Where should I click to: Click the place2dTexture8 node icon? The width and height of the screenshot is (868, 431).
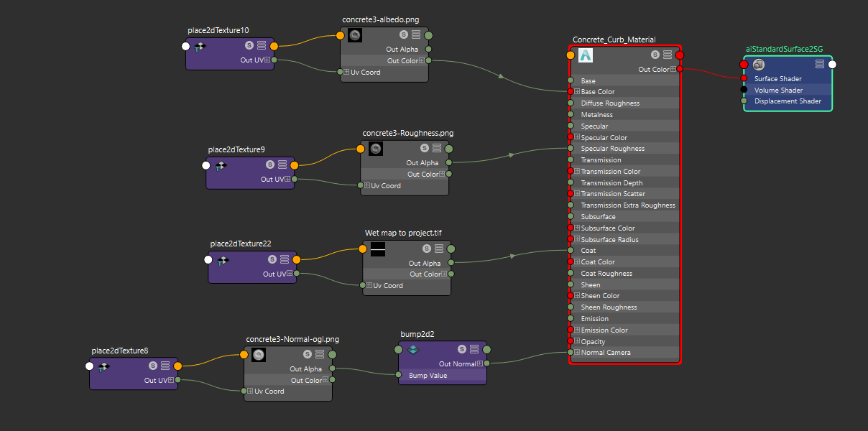(x=104, y=366)
